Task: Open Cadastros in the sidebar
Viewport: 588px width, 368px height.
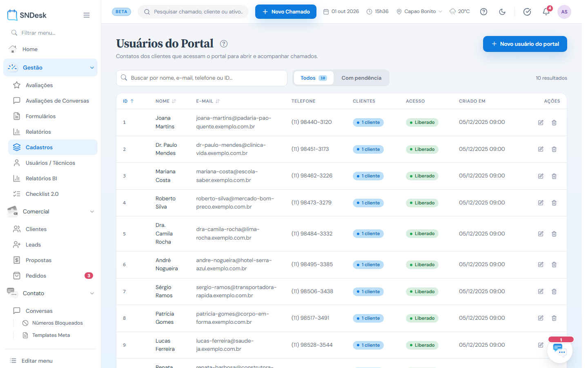Action: 53,147
